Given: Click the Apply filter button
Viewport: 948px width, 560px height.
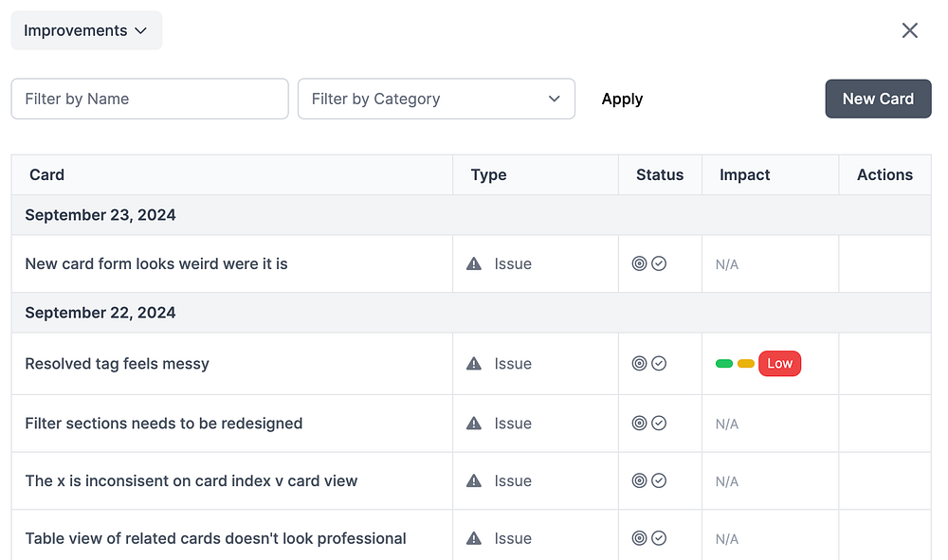Looking at the screenshot, I should (622, 99).
